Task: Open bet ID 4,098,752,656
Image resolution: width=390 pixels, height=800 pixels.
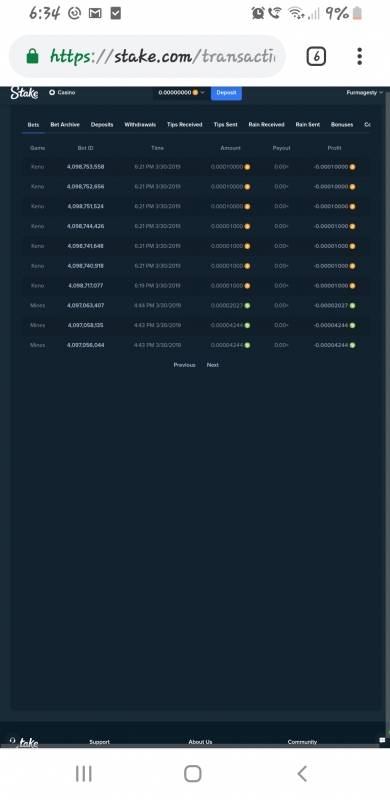Action: click(x=85, y=187)
